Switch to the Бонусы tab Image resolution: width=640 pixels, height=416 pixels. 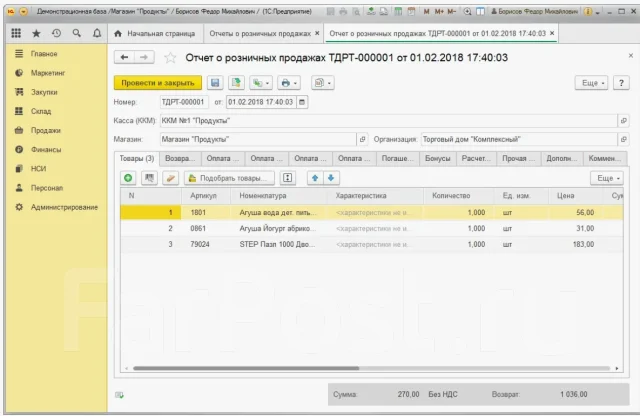point(438,158)
